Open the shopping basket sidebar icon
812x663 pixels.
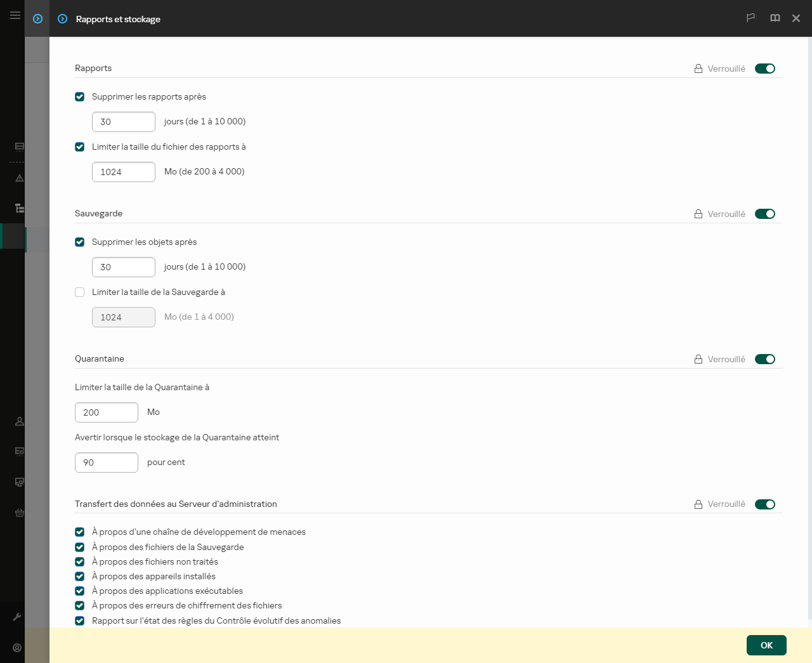click(20, 513)
